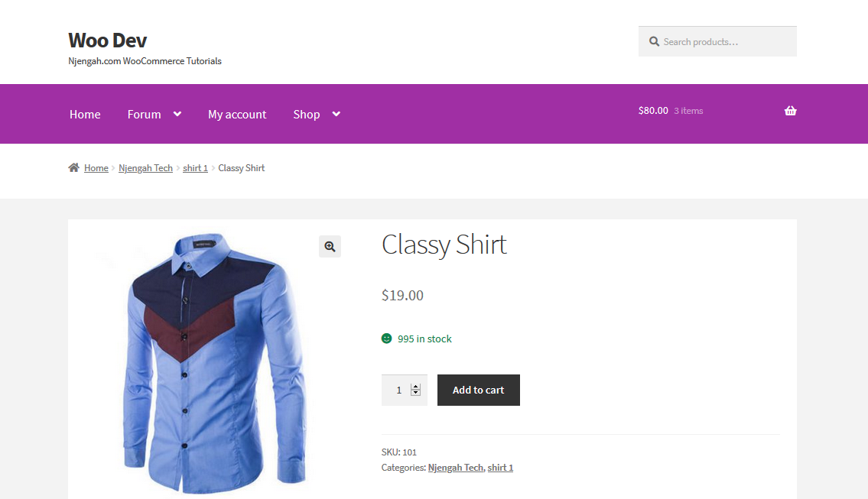This screenshot has width=868, height=499.
Task: Click the house icon in breadcrumb
Action: 73,167
